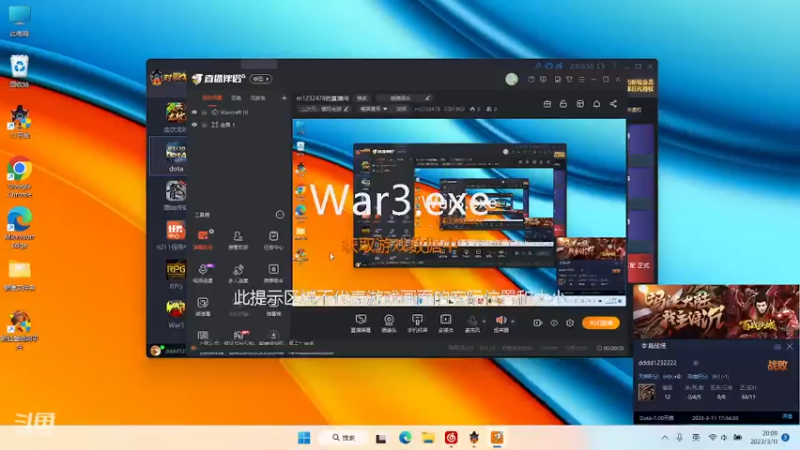800x450 pixels.
Task: Select RPG in the game platform sidebar
Action: point(176,274)
